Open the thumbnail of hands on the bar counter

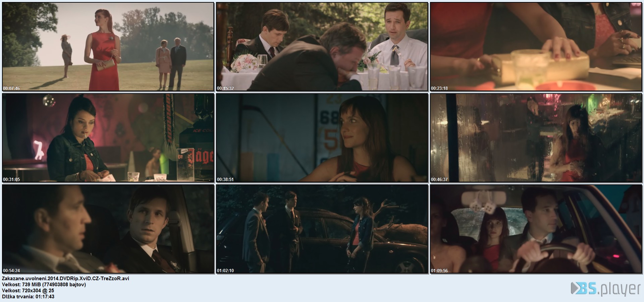536,47
